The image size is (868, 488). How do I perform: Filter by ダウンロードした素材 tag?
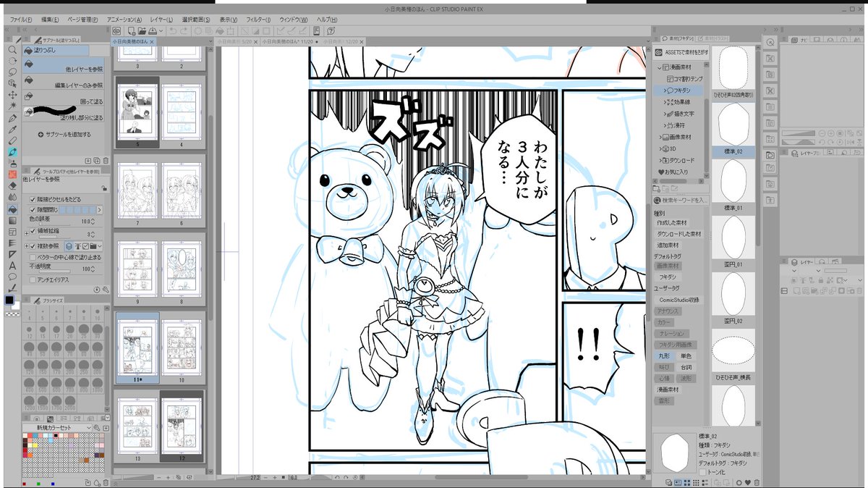(x=678, y=235)
